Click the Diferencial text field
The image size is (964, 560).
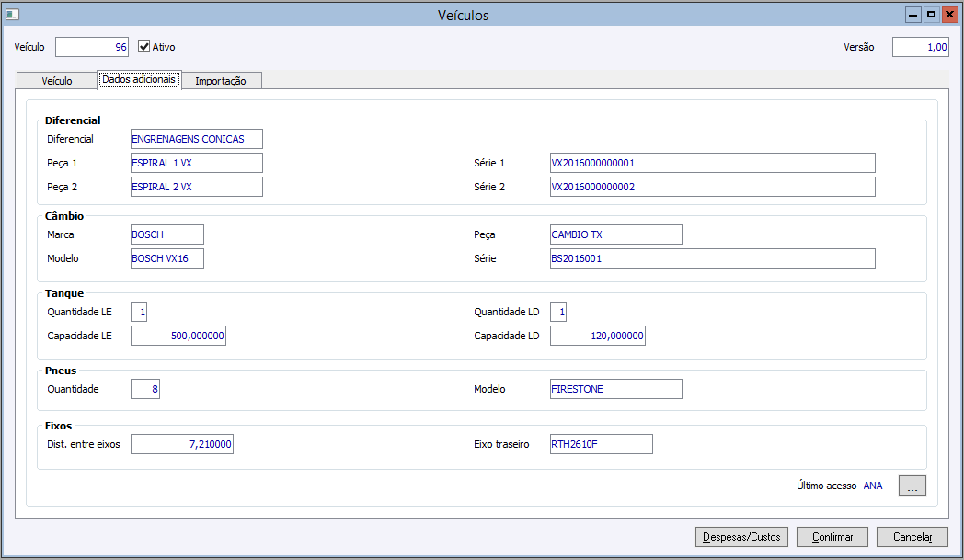pos(197,139)
